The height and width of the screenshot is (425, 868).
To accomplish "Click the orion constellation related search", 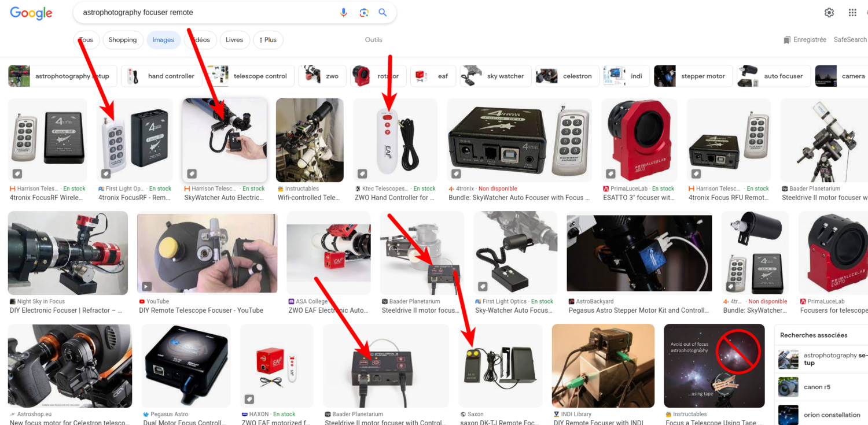I will coord(832,415).
